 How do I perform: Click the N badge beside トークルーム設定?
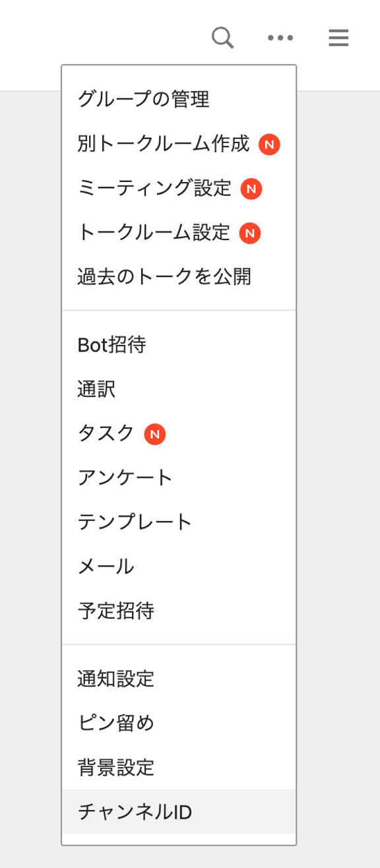pyautogui.click(x=250, y=233)
